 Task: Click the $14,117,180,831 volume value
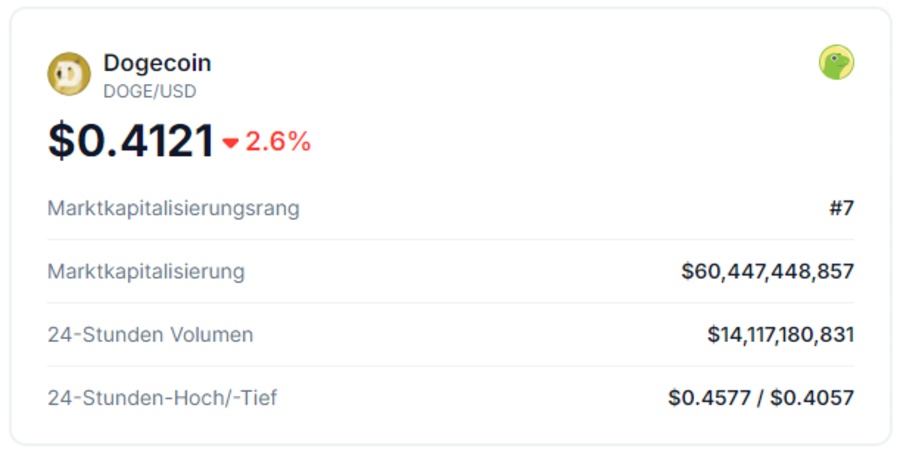780,335
